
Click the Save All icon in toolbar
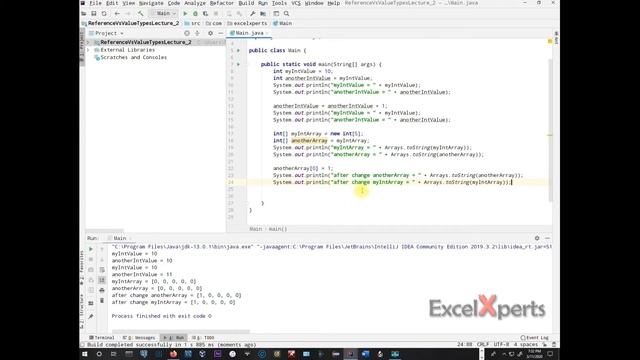pos(94,13)
